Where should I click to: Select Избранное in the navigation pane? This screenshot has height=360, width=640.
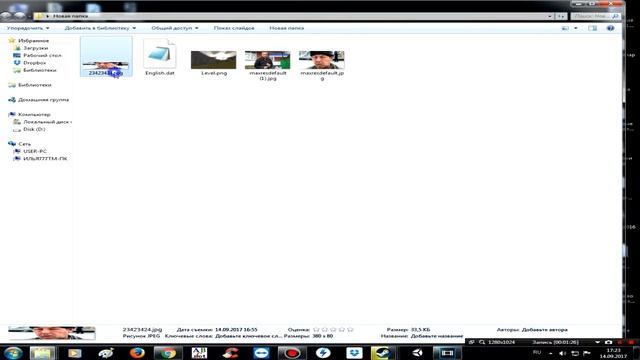33,41
